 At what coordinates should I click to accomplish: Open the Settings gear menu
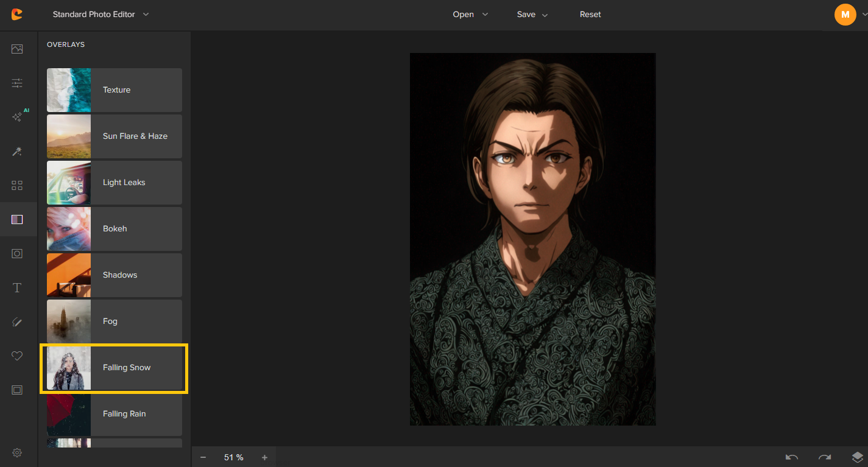click(x=16, y=452)
